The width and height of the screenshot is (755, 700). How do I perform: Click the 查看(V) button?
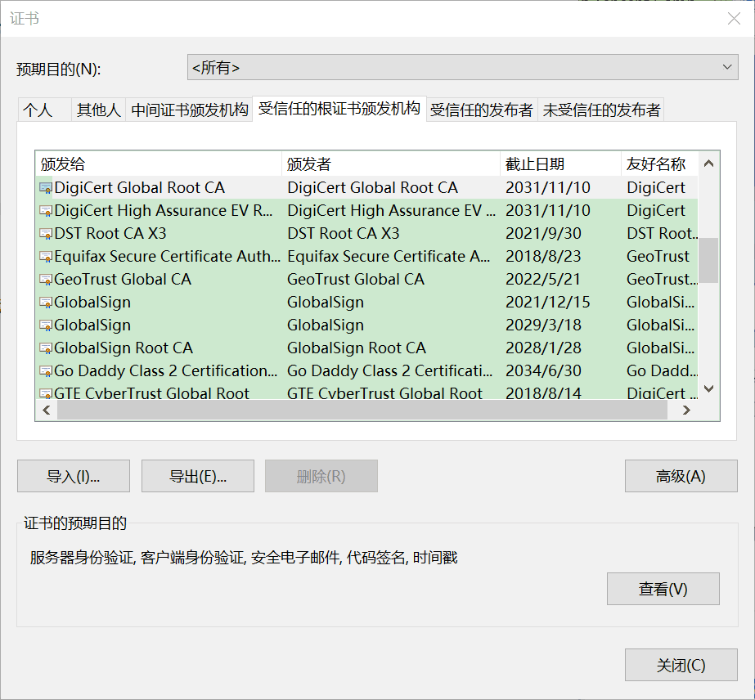663,589
